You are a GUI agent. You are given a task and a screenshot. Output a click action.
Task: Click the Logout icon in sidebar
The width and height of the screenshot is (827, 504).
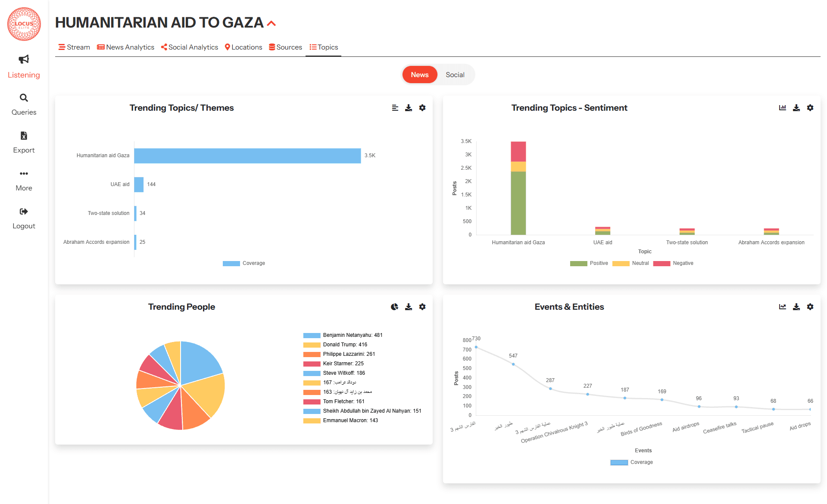pos(24,212)
